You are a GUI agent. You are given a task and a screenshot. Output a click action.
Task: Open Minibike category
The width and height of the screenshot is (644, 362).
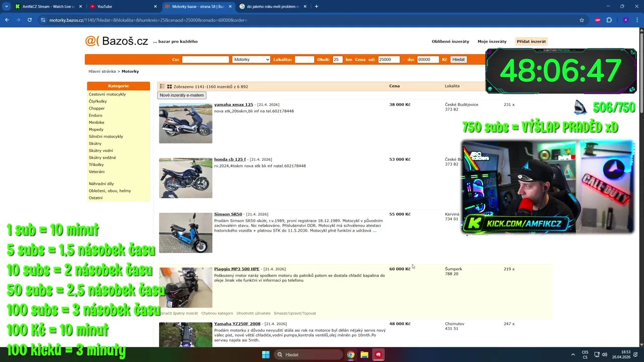(x=97, y=122)
